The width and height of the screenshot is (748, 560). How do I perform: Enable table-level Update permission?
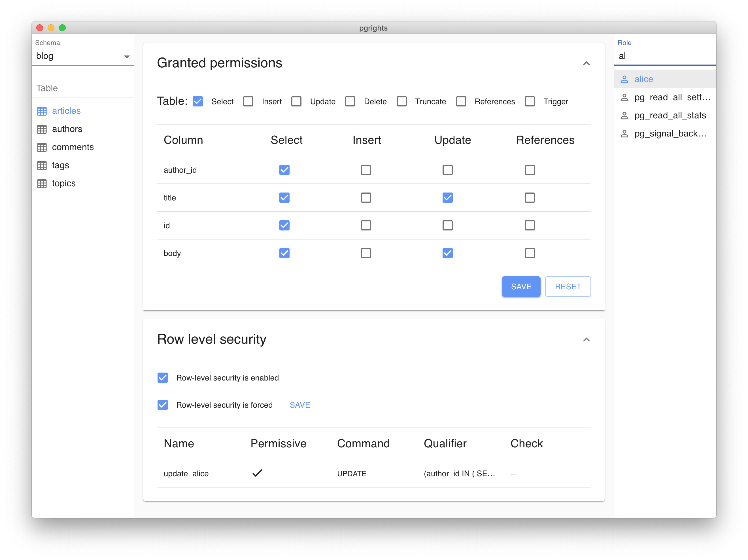(297, 101)
